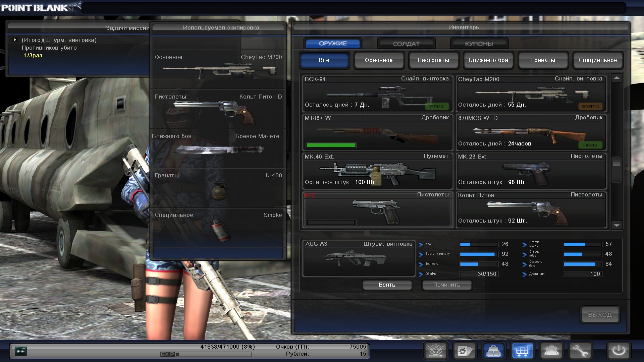The width and height of the screenshot is (644, 362).
Task: Open the PB mission cards icon
Action: (x=465, y=351)
